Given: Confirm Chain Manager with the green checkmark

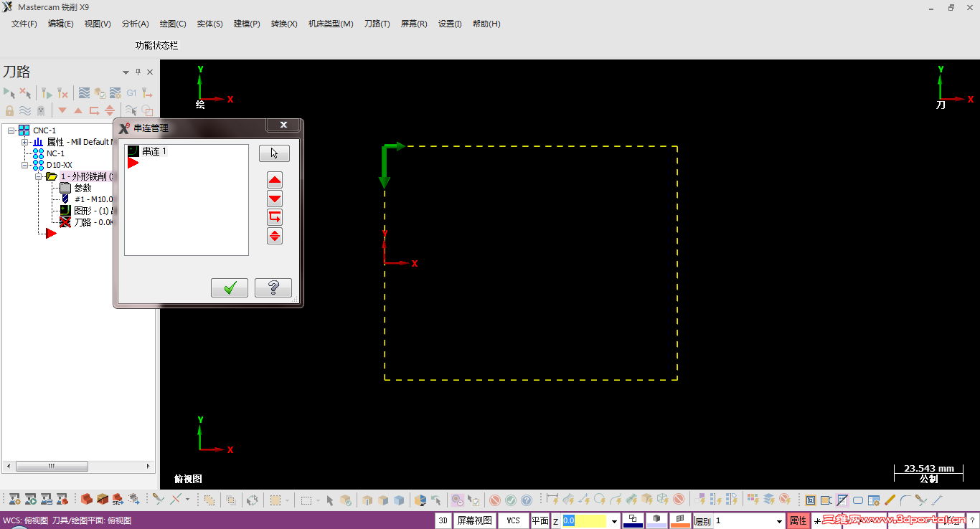Looking at the screenshot, I should tap(229, 287).
